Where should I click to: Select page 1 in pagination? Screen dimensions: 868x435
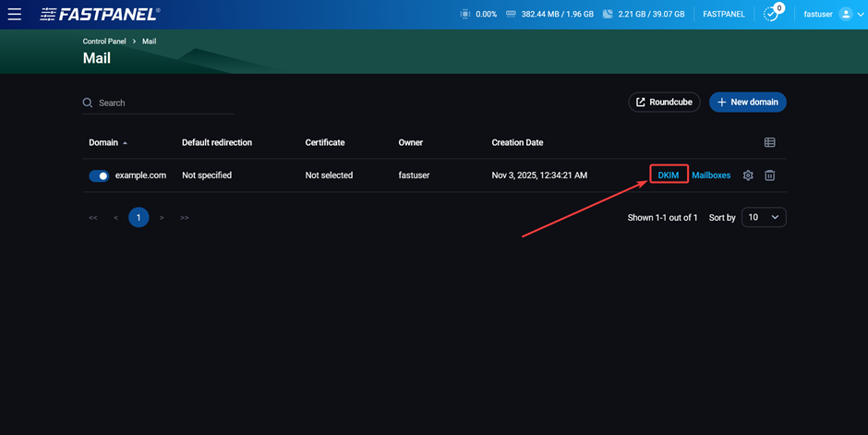(x=139, y=218)
